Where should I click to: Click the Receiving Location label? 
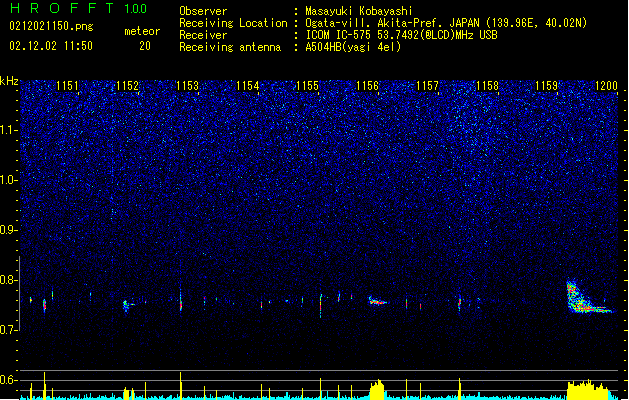pyautogui.click(x=233, y=23)
